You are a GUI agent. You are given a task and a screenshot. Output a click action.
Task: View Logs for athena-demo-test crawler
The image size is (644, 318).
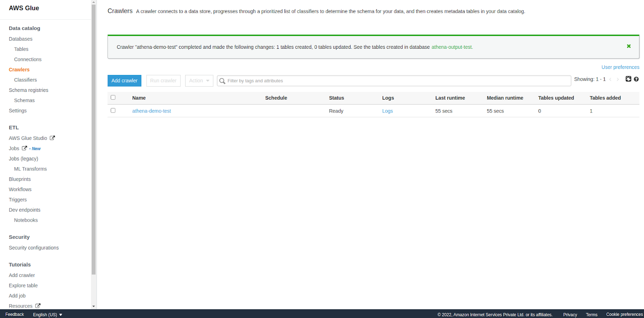(388, 111)
